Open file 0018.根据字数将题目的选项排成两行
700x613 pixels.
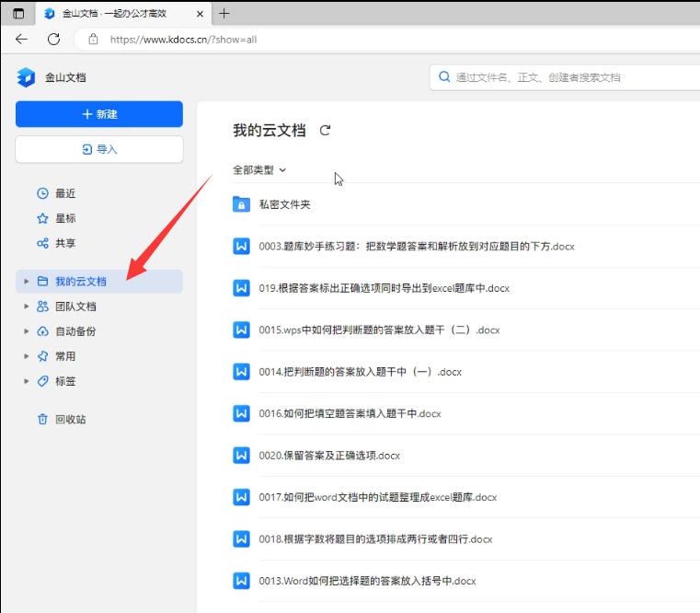tap(375, 539)
